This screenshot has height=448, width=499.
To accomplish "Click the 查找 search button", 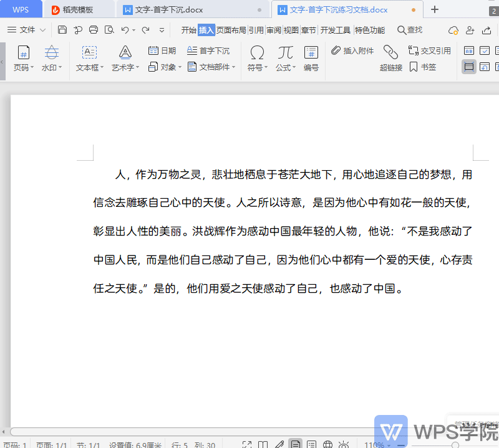I will [410, 30].
